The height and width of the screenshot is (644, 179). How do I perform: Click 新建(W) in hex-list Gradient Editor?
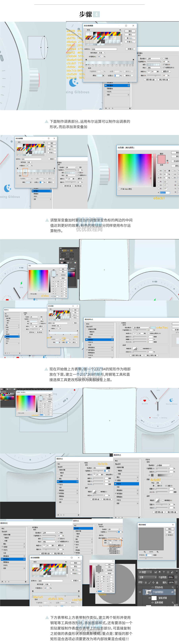pyautogui.click(x=131, y=49)
